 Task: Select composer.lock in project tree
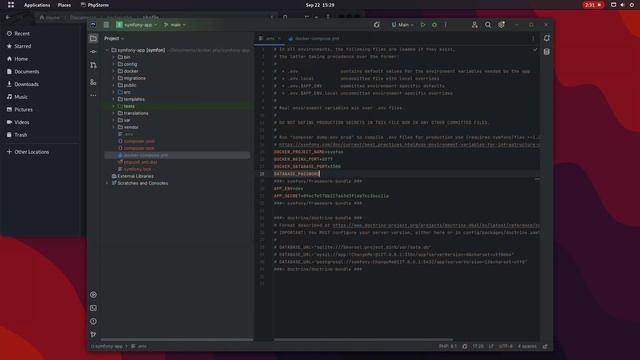pyautogui.click(x=139, y=148)
